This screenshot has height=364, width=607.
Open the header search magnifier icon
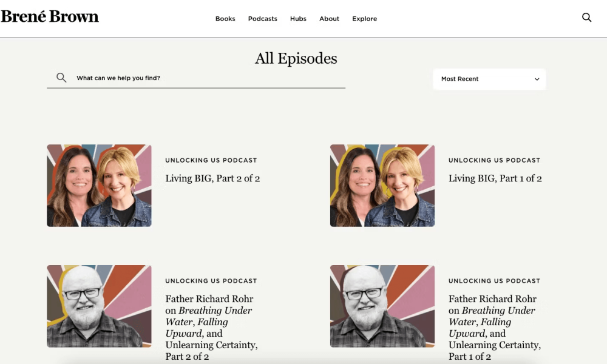(x=586, y=18)
